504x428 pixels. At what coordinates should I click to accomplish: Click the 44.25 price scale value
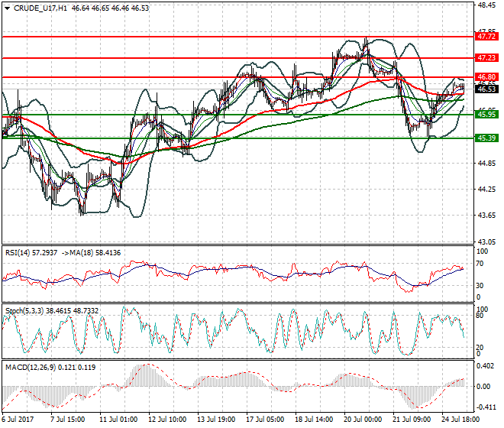pyautogui.click(x=486, y=190)
